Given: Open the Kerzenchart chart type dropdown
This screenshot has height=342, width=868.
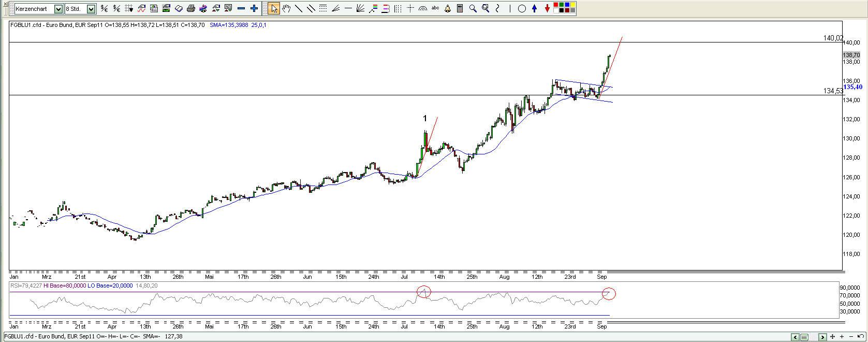Looking at the screenshot, I should (58, 9).
